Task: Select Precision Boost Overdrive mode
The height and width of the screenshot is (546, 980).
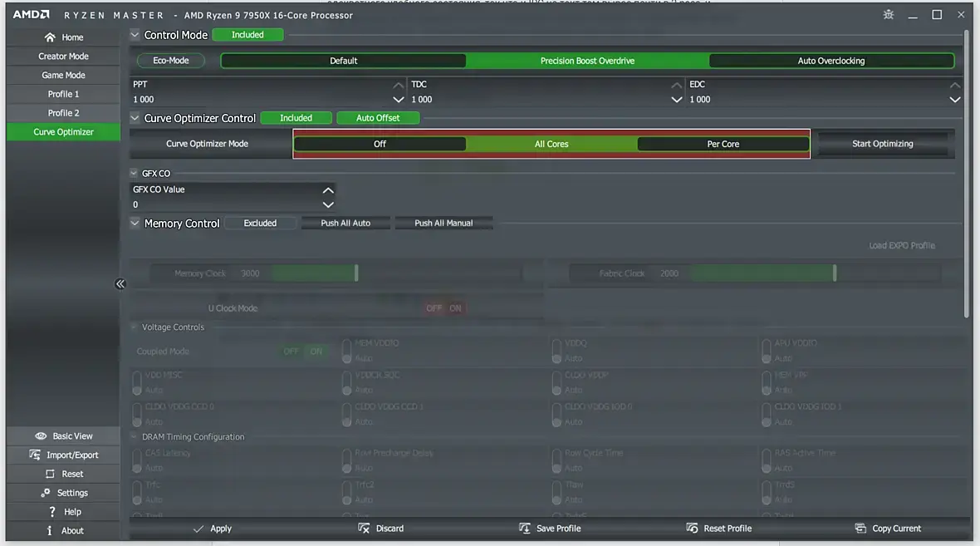Action: [587, 61]
